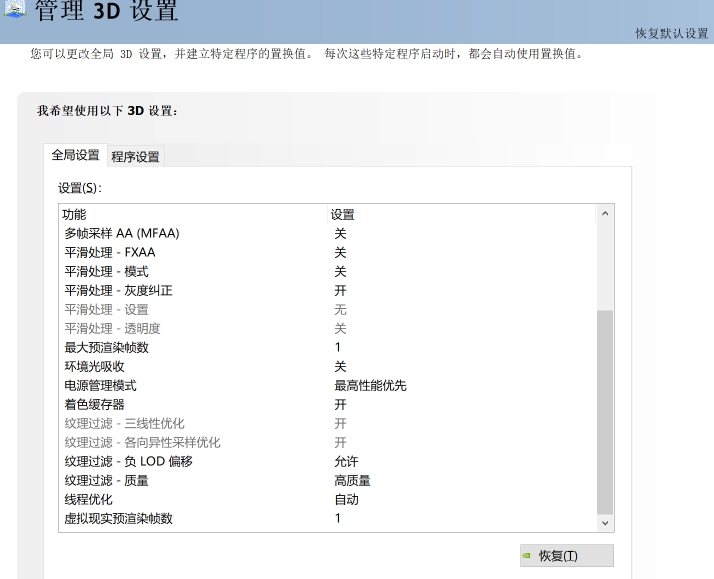Click the 无 value for 平滑处理 - 设置
714x579 pixels.
pos(340,310)
